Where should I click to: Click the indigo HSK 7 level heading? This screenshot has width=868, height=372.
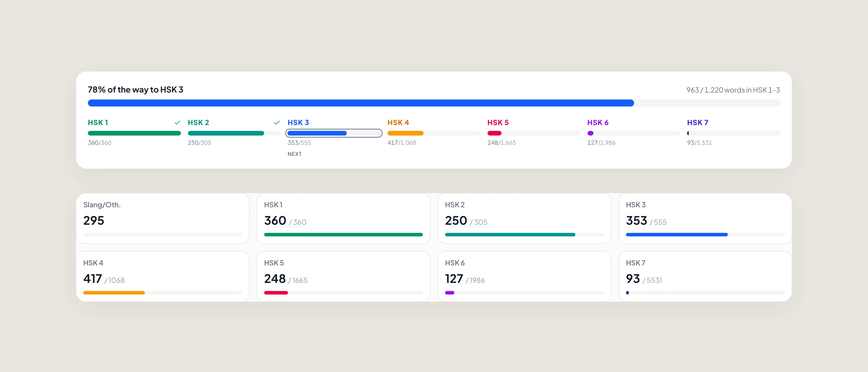coord(697,123)
